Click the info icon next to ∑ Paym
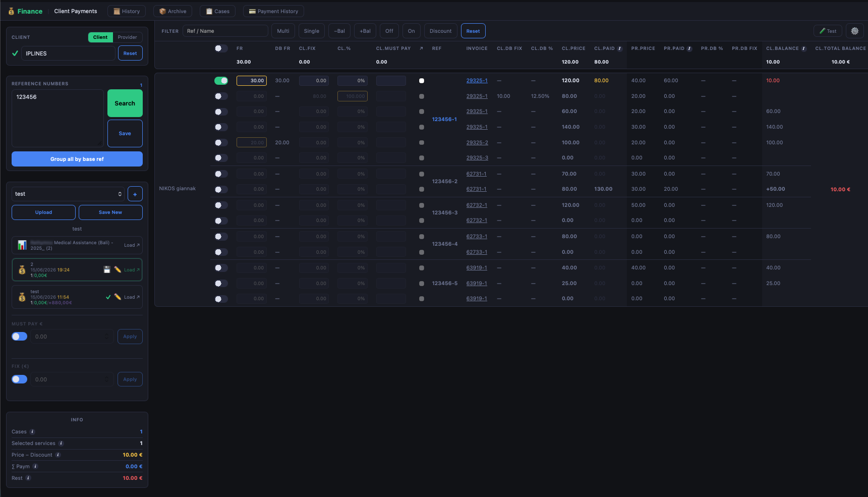Screen dimensions: 868x497 (x=35, y=466)
